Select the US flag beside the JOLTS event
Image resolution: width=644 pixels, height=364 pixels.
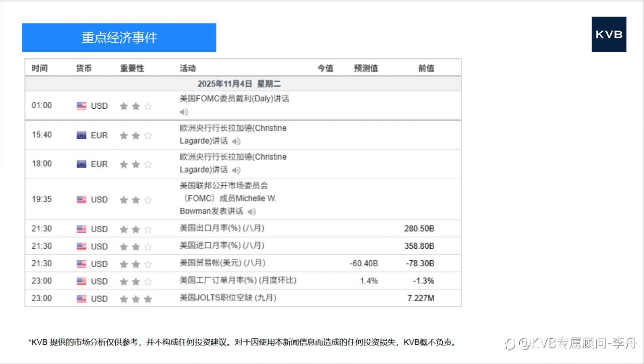pyautogui.click(x=81, y=299)
